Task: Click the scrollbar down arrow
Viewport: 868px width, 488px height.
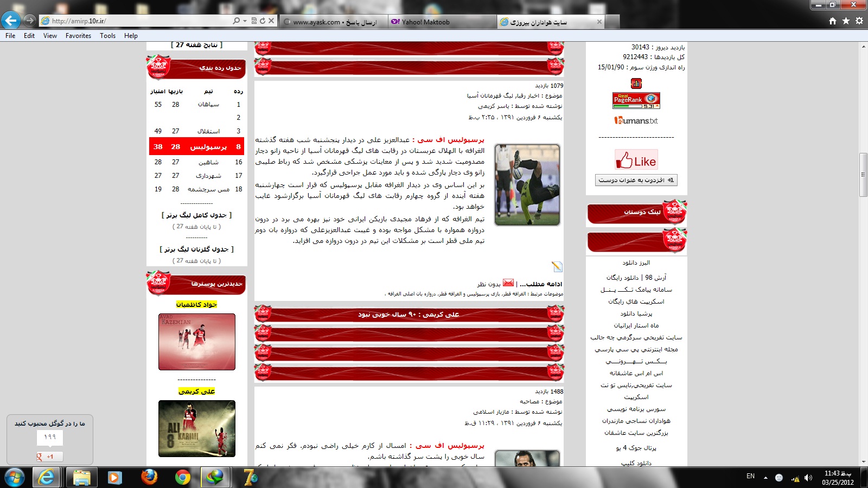Action: (x=863, y=462)
